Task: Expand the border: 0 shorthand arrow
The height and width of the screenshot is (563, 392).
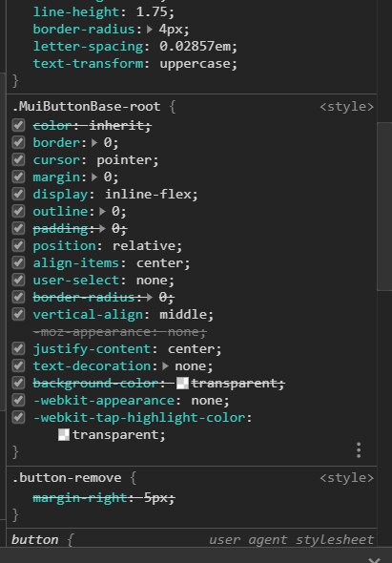Action: pos(94,143)
